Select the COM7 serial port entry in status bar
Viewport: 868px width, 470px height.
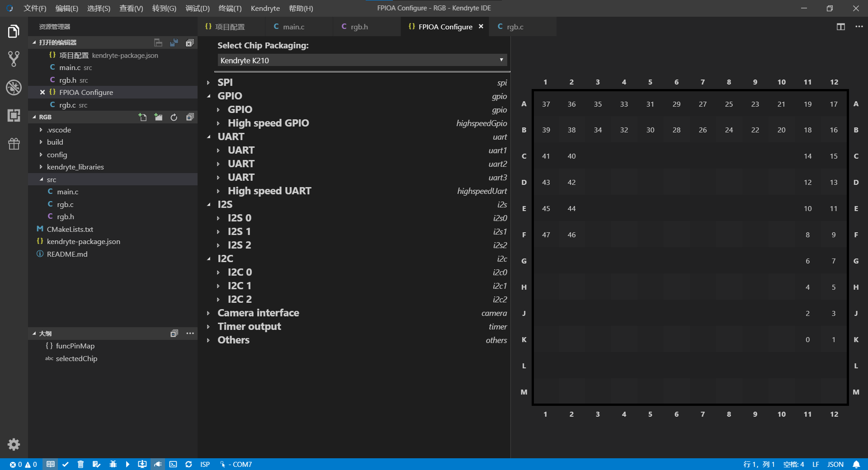click(x=236, y=464)
